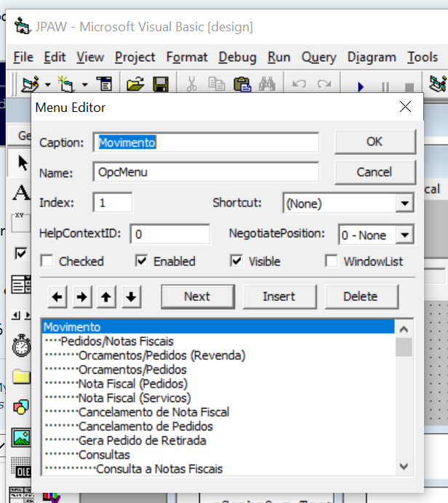Select the Timer tool in toolbox
The width and height of the screenshot is (448, 503).
click(21, 346)
